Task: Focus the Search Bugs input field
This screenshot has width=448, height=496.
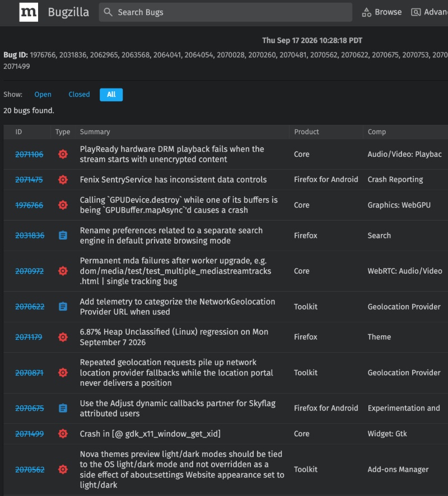Action: click(x=226, y=12)
